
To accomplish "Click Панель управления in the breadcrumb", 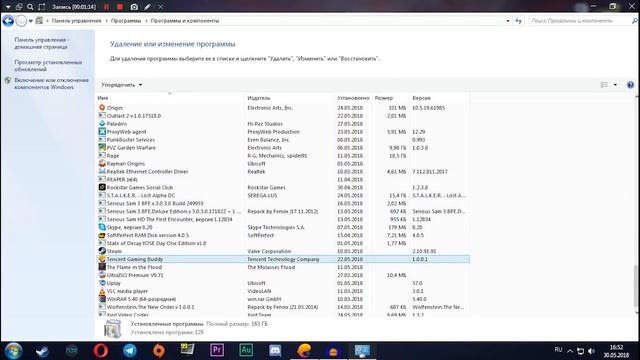I will coord(76,21).
